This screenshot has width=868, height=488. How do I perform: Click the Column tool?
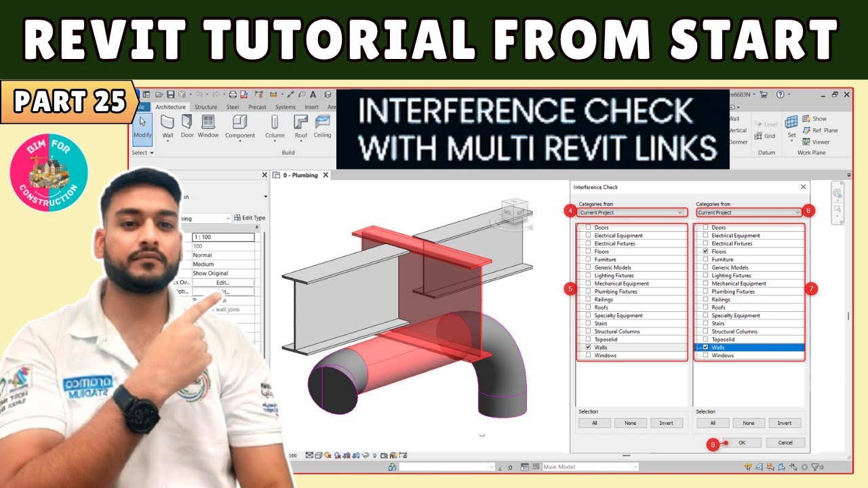click(275, 127)
